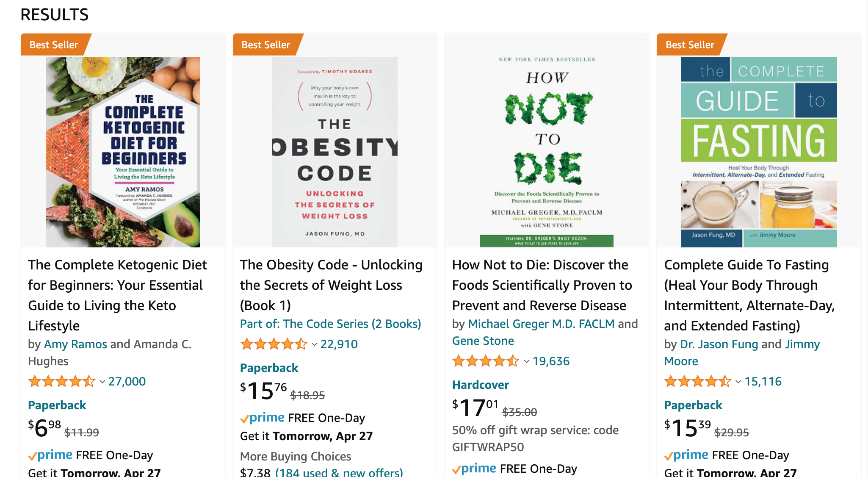Open Part of: The Code Series link
The width and height of the screenshot is (868, 477).
[x=330, y=324]
